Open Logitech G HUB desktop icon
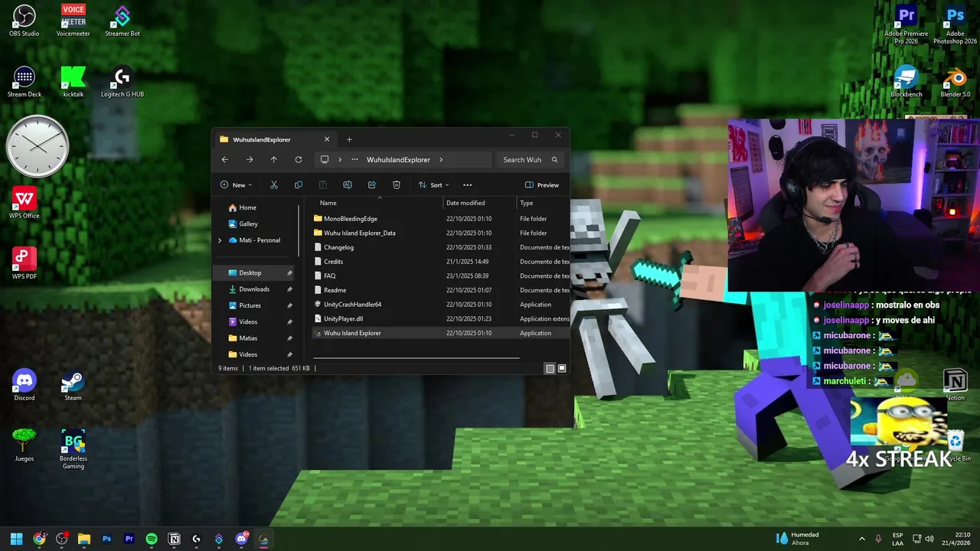The image size is (980, 551). (122, 82)
